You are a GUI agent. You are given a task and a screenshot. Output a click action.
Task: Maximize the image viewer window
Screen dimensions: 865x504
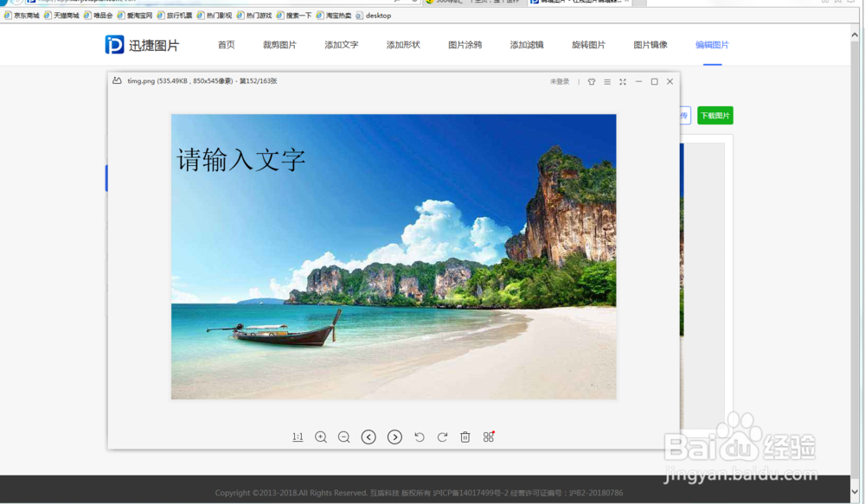(x=654, y=81)
